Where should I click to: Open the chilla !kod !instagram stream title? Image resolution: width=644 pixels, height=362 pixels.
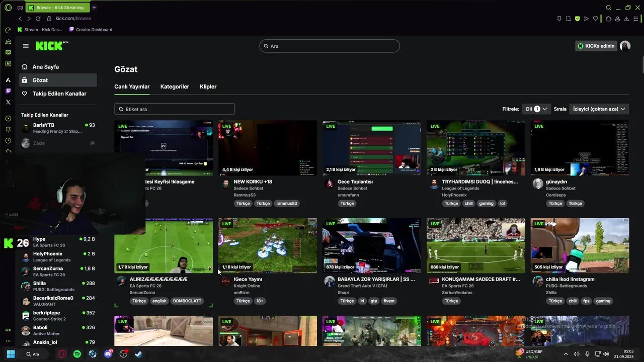pyautogui.click(x=570, y=279)
